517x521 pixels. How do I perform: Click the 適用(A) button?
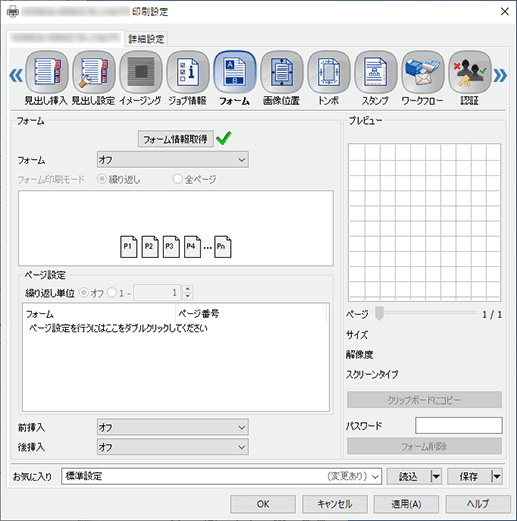pyautogui.click(x=406, y=504)
